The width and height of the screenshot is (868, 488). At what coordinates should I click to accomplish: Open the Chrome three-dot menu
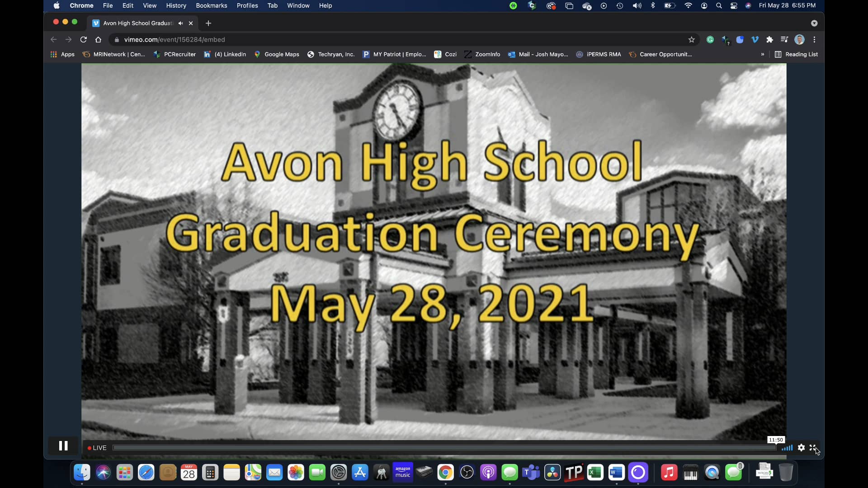point(814,40)
